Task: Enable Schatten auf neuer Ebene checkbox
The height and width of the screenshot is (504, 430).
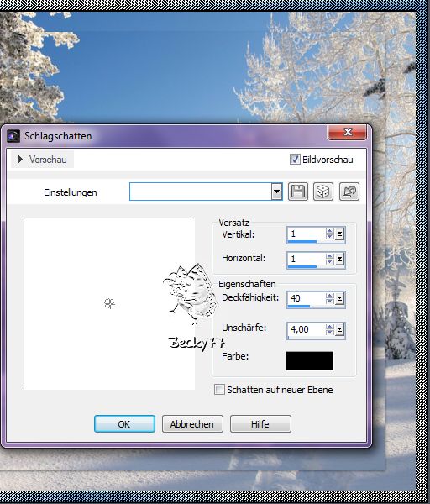Action: (x=219, y=390)
